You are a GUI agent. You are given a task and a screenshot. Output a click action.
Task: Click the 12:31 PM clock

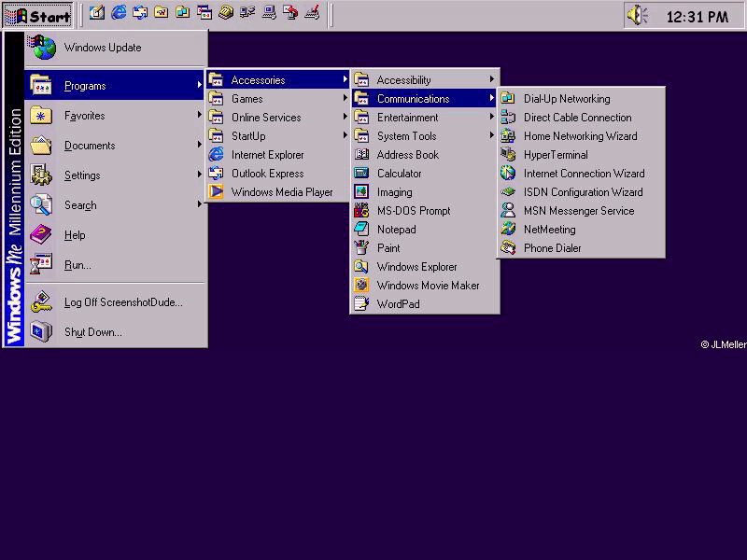tap(697, 17)
